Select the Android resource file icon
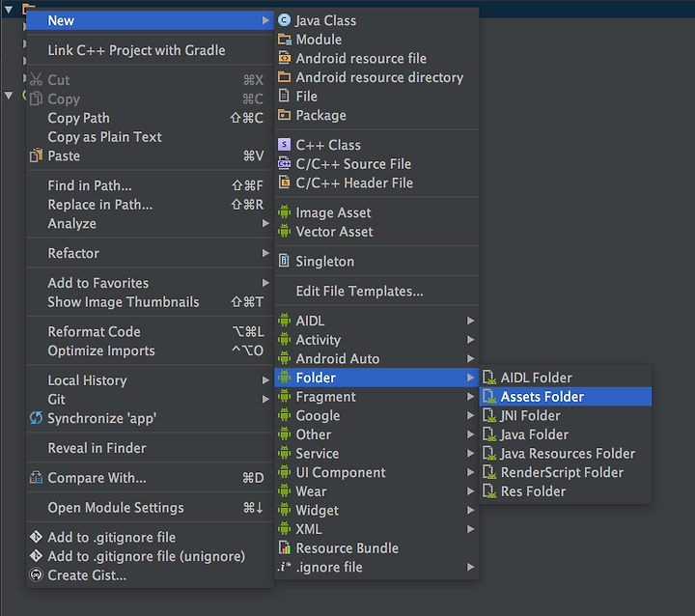The image size is (695, 616). click(x=284, y=58)
